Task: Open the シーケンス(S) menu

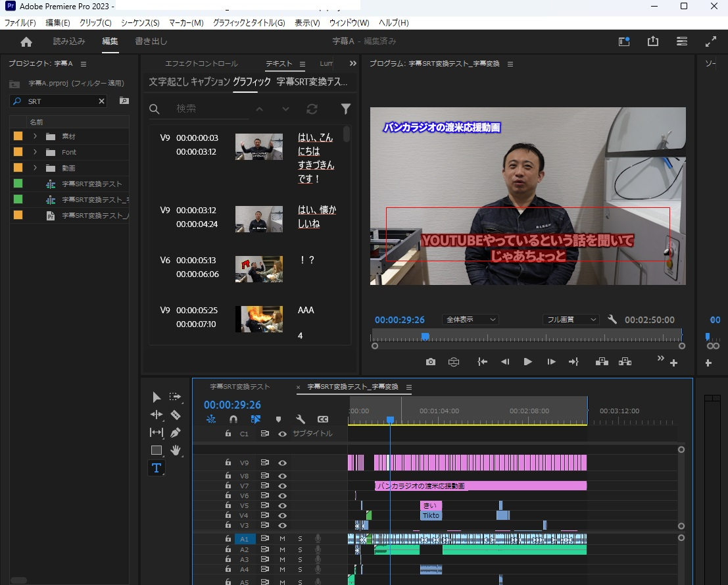Action: pos(140,23)
